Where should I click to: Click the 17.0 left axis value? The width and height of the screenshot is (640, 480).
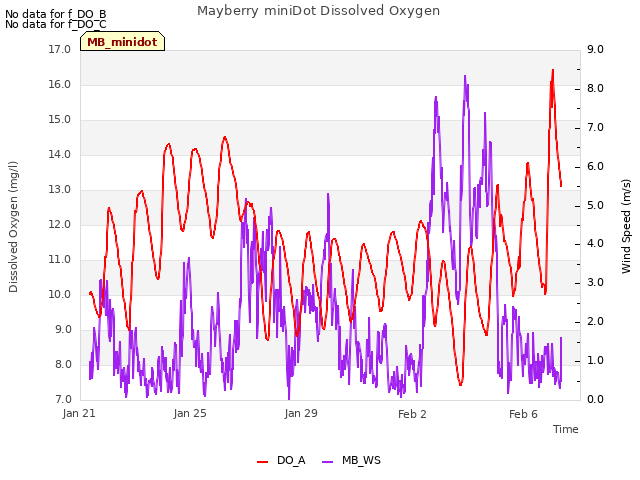tap(60, 49)
